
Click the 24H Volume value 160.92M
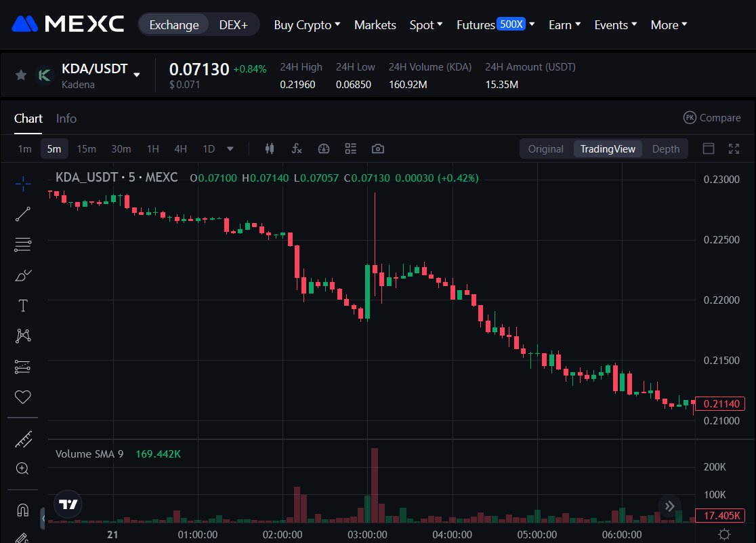point(408,85)
